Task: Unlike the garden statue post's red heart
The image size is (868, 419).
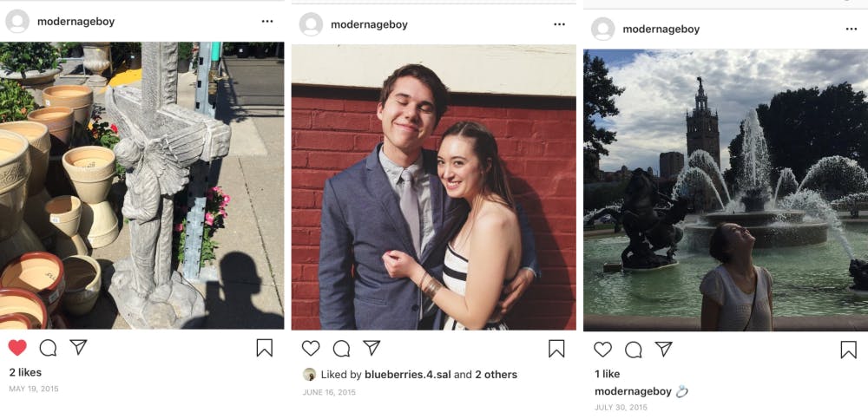Action: click(17, 348)
